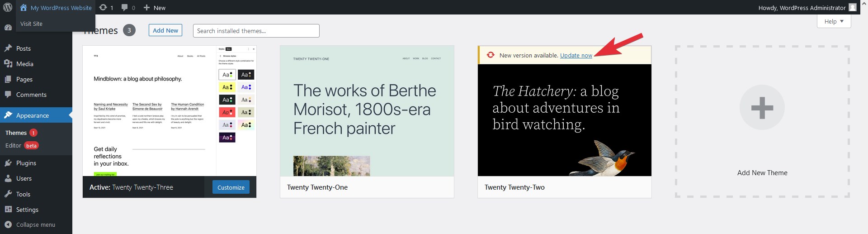Click the Update now link
This screenshot has width=868, height=234.
point(576,55)
